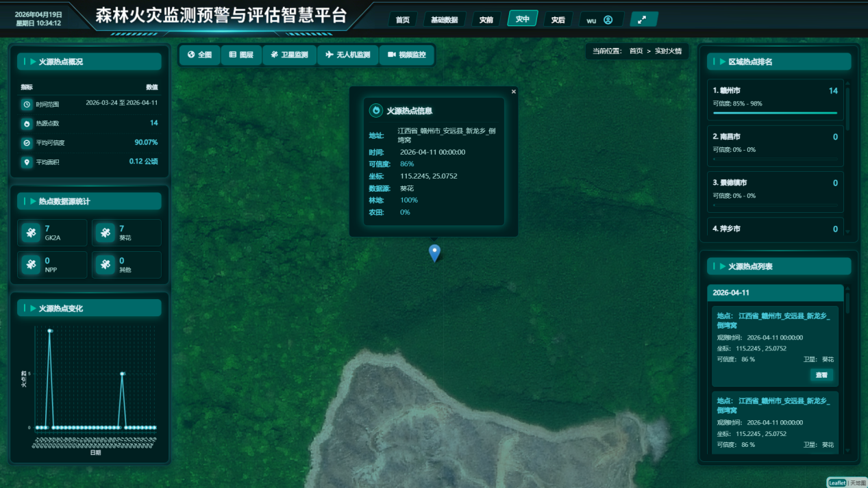Click the GK2A satellite icon

[31, 233]
